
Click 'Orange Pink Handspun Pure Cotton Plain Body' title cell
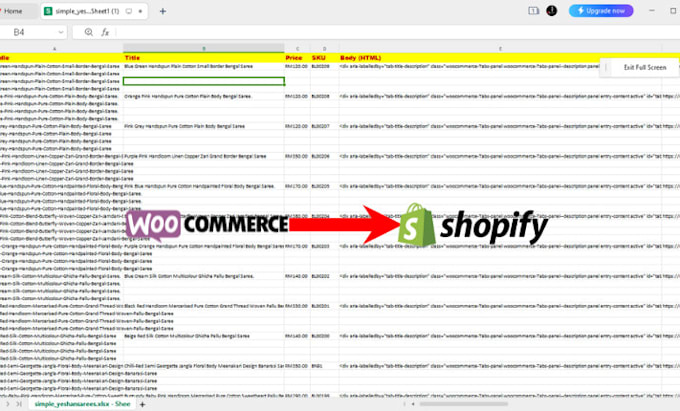point(204,96)
